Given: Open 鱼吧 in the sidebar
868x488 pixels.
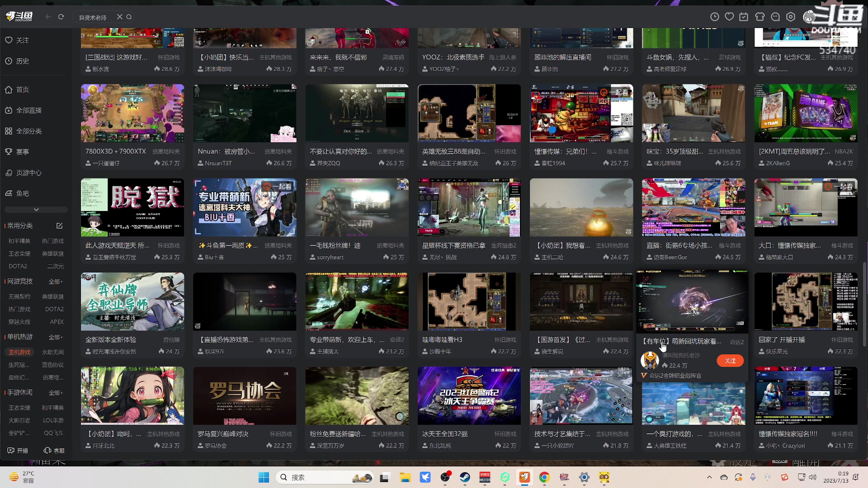Looking at the screenshot, I should coord(18,193).
